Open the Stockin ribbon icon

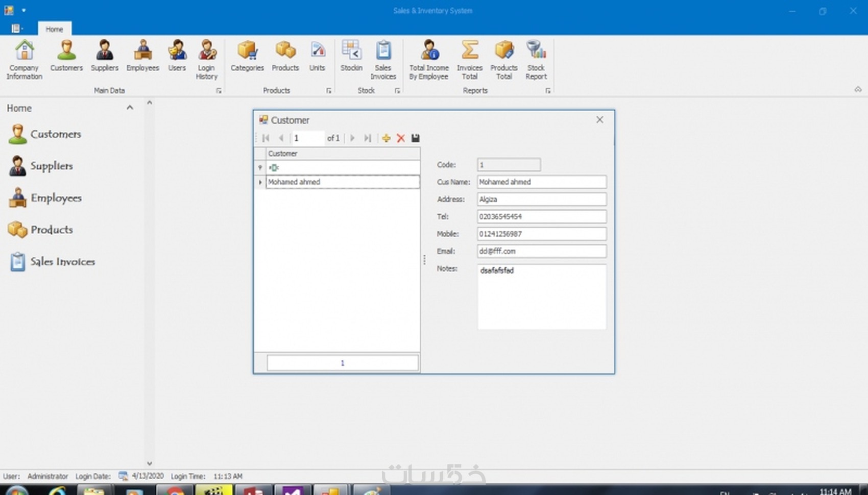[x=351, y=56]
